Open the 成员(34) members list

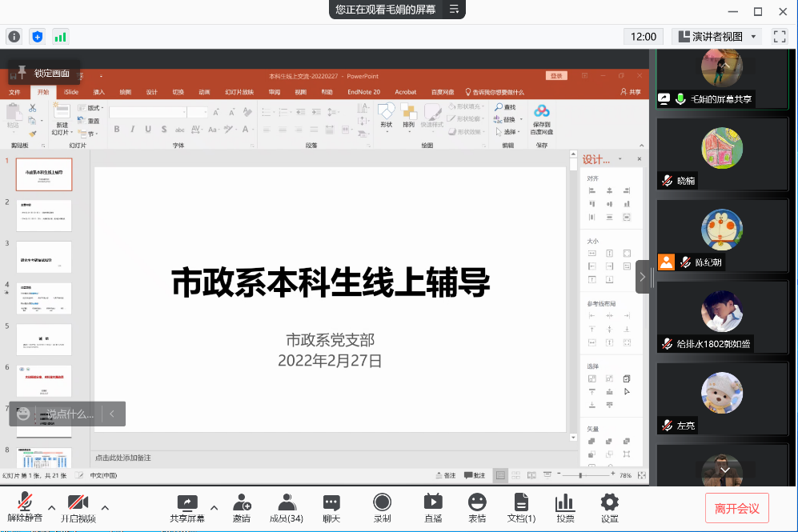tap(286, 508)
